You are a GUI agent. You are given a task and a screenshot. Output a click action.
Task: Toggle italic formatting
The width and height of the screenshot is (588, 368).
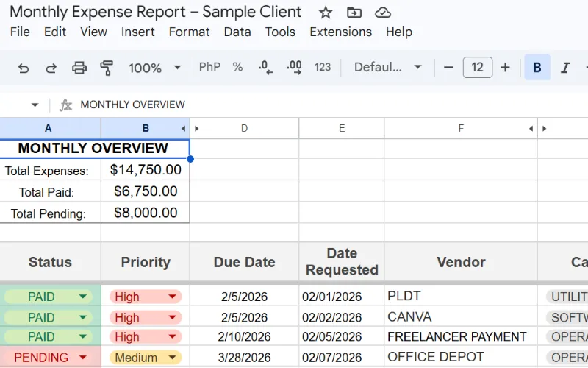(564, 68)
